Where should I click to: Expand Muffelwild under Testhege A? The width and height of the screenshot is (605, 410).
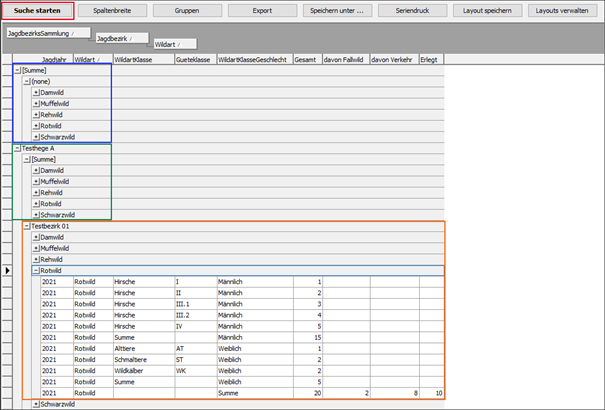[36, 182]
